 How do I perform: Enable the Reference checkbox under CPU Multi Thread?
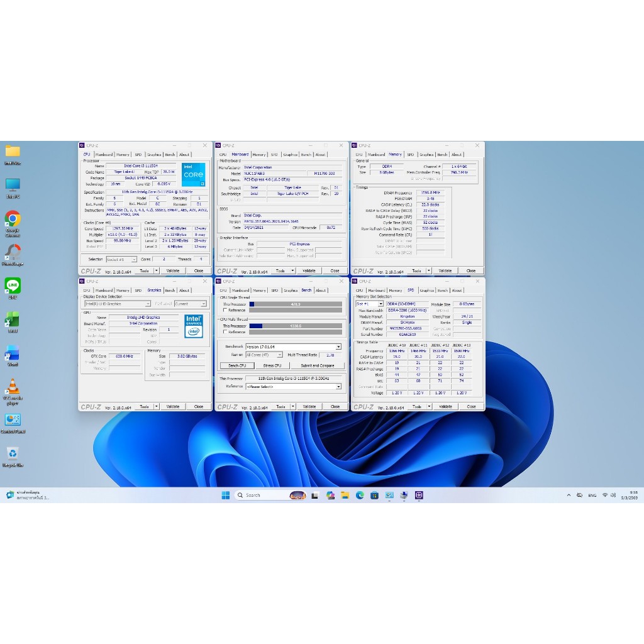pyautogui.click(x=225, y=332)
